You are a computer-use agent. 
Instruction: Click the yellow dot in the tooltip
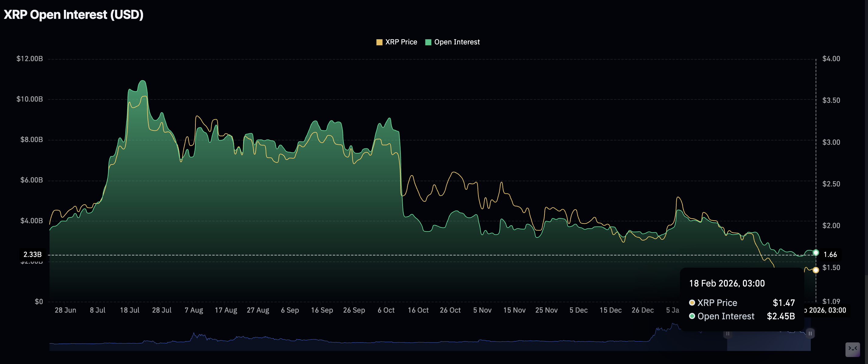click(x=692, y=303)
